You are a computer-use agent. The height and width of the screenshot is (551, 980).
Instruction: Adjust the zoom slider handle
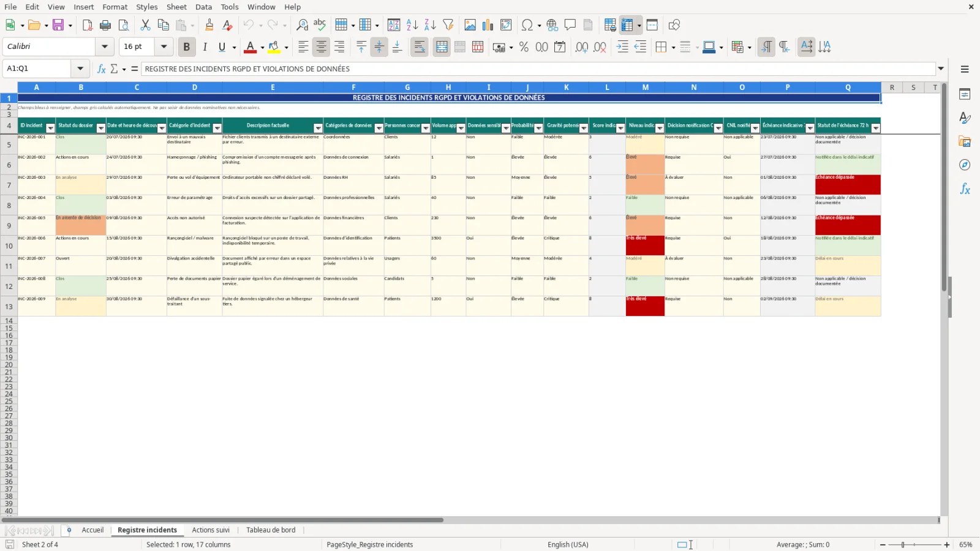pos(902,545)
